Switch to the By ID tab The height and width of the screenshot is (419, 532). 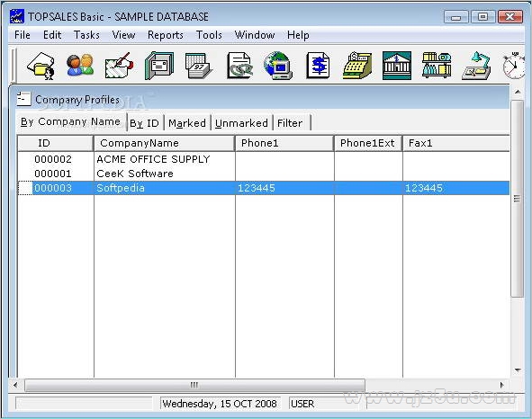point(144,123)
